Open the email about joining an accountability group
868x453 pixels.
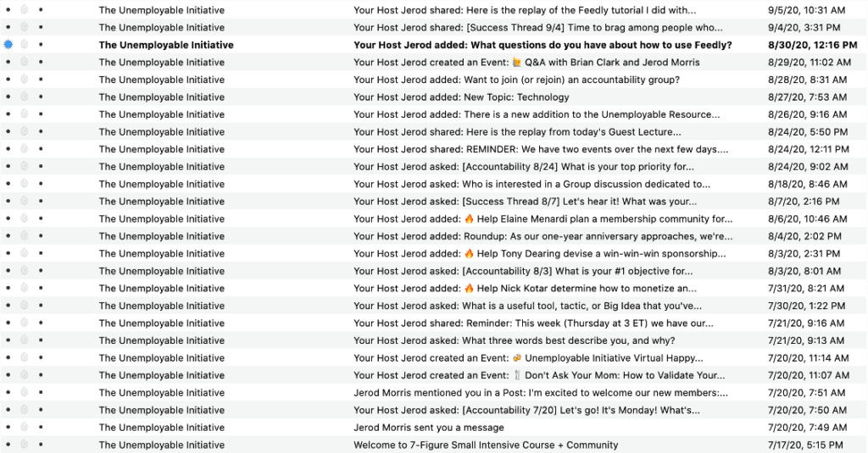516,80
